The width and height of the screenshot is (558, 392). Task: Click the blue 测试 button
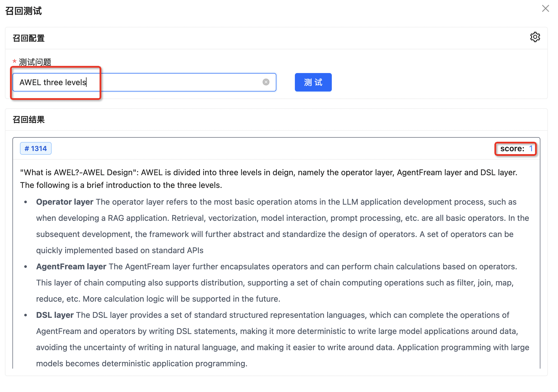point(313,82)
